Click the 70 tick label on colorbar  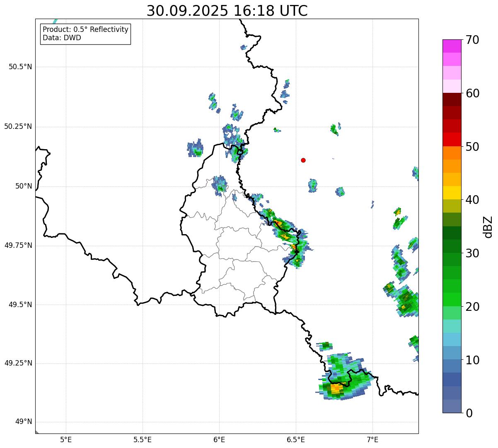tap(472, 40)
